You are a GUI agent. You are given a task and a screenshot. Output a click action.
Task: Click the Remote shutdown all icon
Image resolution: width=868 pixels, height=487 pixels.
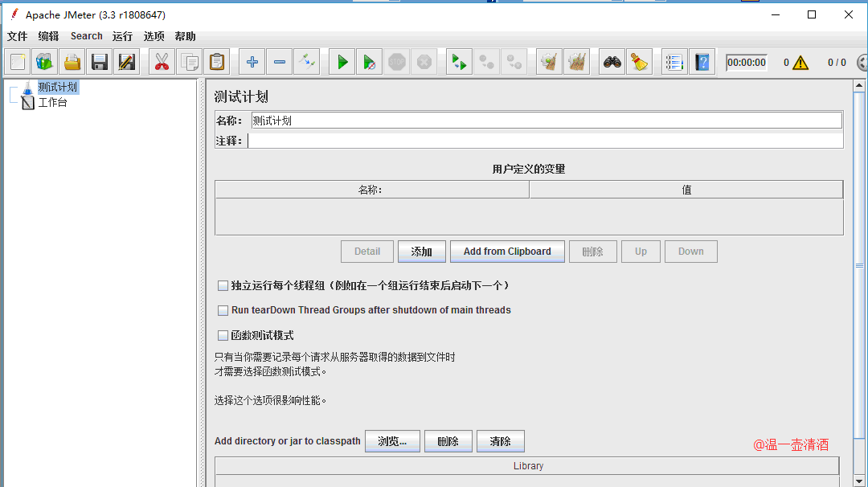point(514,62)
